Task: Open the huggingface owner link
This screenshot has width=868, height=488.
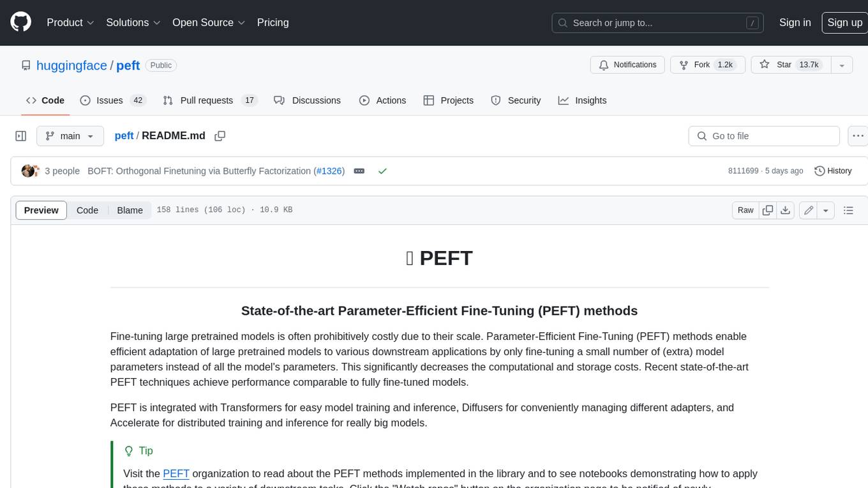Action: [71, 65]
